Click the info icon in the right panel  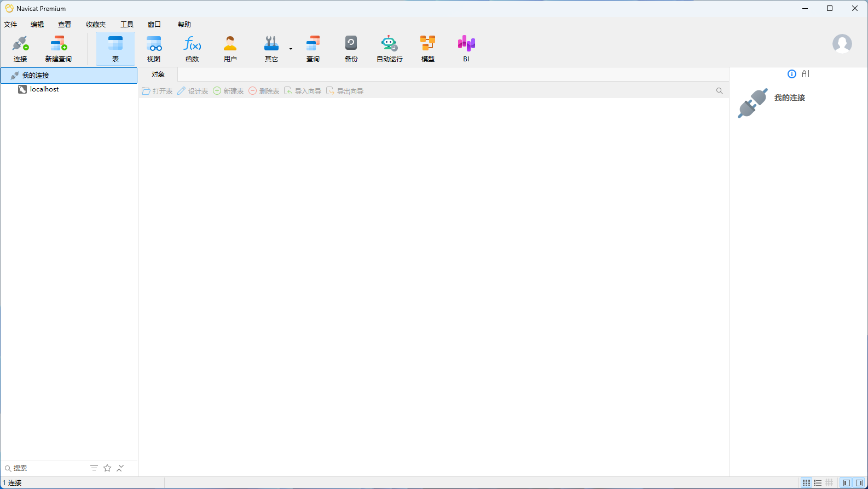click(x=792, y=74)
